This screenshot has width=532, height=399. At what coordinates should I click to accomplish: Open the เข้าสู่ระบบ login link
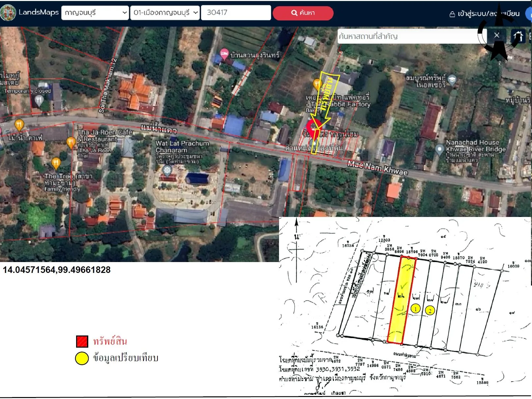coord(484,14)
